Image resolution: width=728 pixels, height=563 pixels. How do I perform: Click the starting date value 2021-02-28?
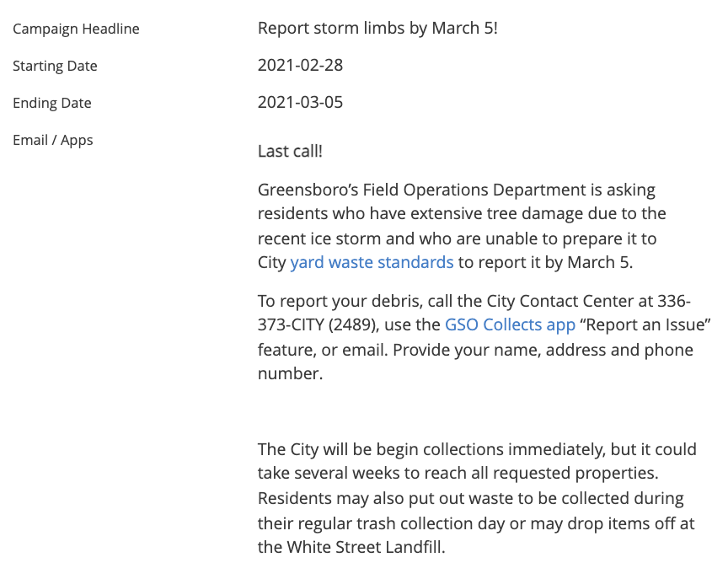(301, 66)
